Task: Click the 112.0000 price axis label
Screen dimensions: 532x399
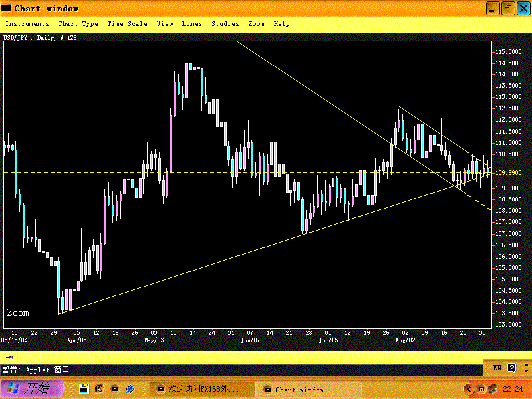Action: 509,120
